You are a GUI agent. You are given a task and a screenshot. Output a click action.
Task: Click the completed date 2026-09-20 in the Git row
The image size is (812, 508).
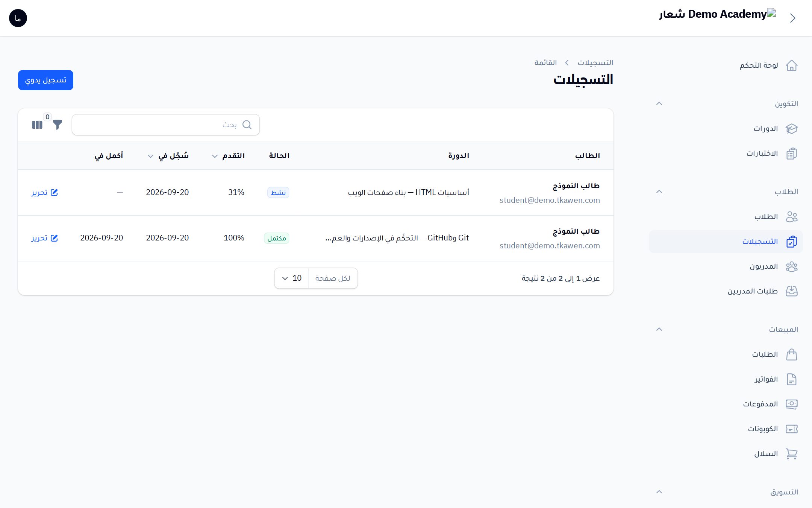click(x=101, y=238)
